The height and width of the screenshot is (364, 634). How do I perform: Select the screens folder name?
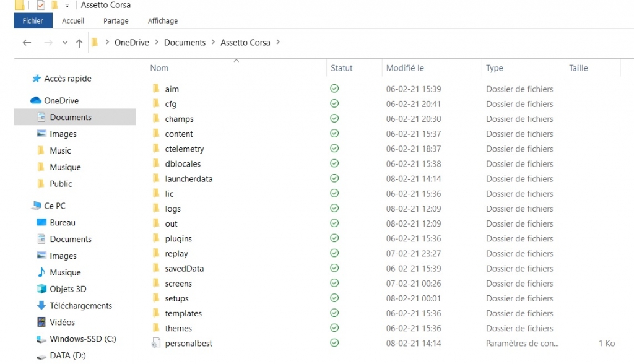point(178,284)
